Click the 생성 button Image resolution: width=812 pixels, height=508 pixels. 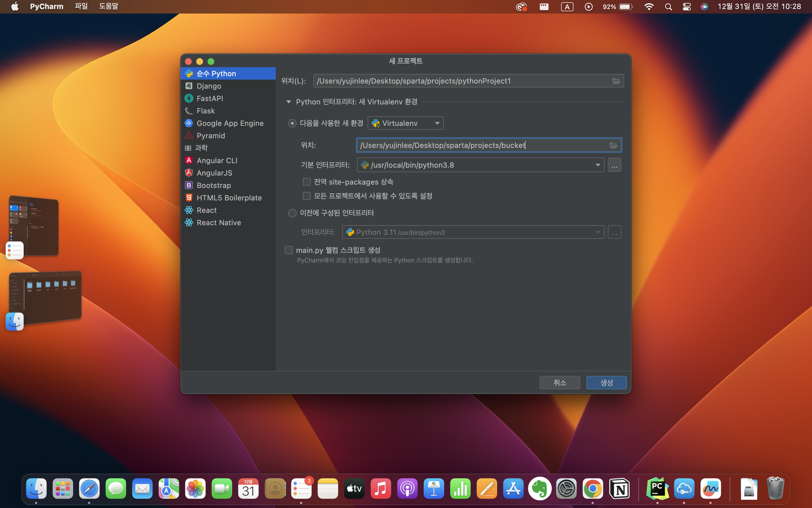coord(606,383)
